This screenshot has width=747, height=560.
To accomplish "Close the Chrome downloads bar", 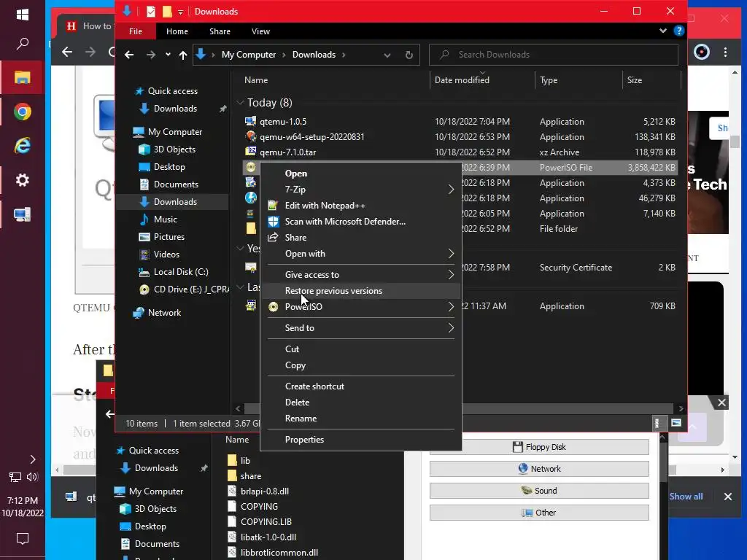I will pyautogui.click(x=728, y=497).
